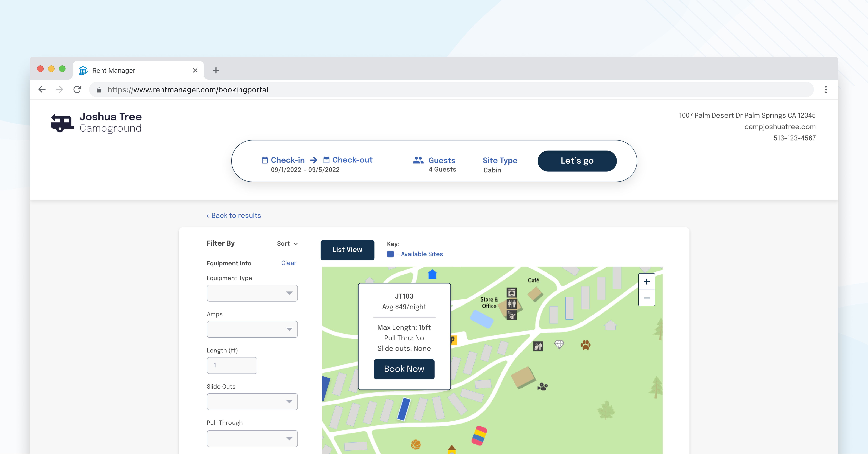The height and width of the screenshot is (454, 868).
Task: Open a new browser tab with plus
Action: click(x=216, y=70)
